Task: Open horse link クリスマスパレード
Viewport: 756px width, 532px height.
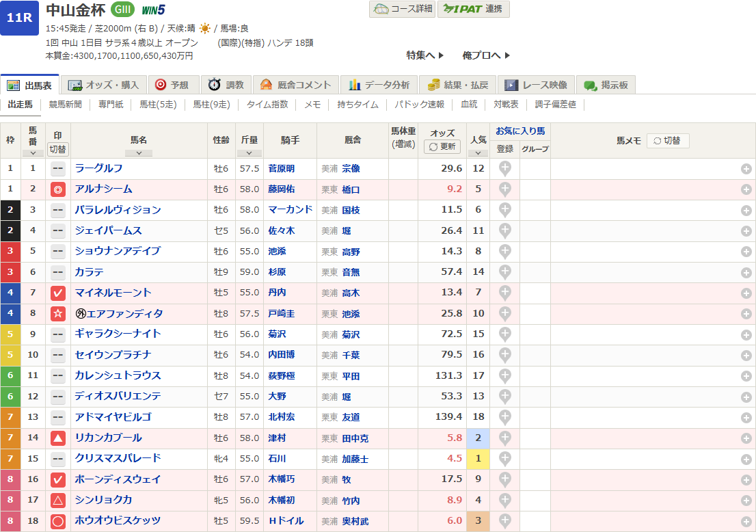Action: (x=118, y=458)
